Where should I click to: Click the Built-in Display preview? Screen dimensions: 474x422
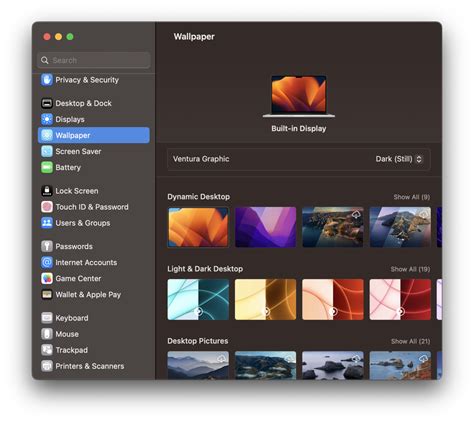(299, 96)
